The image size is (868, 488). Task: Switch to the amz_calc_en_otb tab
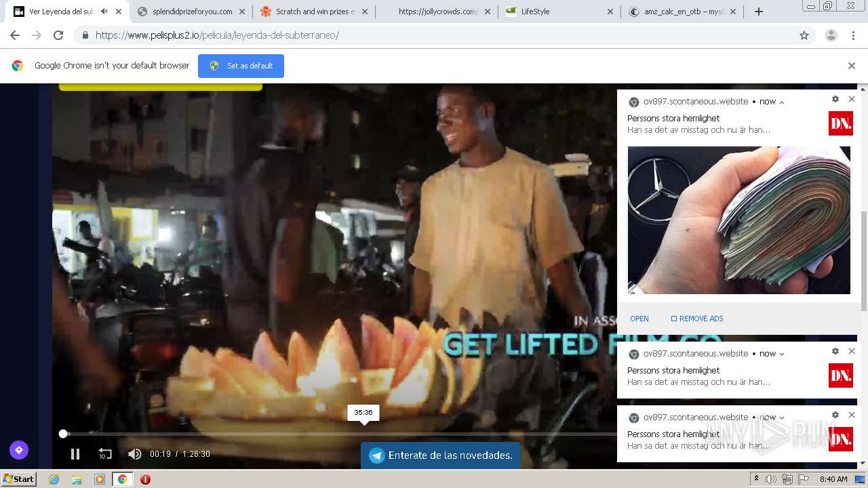(683, 12)
